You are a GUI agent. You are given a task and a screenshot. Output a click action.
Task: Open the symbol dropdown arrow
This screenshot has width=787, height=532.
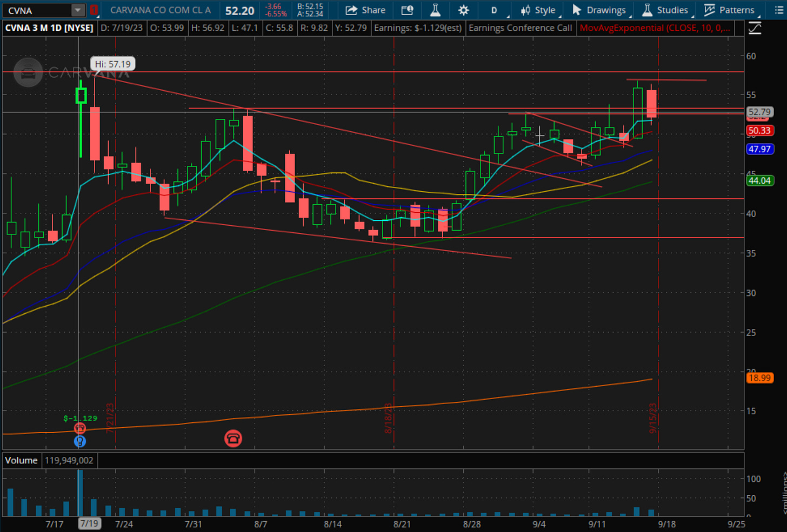[78, 10]
